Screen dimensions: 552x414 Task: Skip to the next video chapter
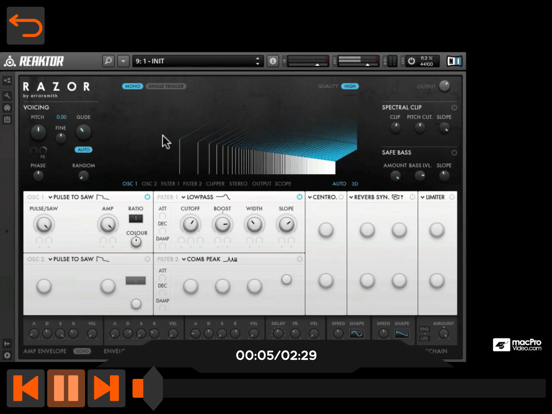pos(106,388)
